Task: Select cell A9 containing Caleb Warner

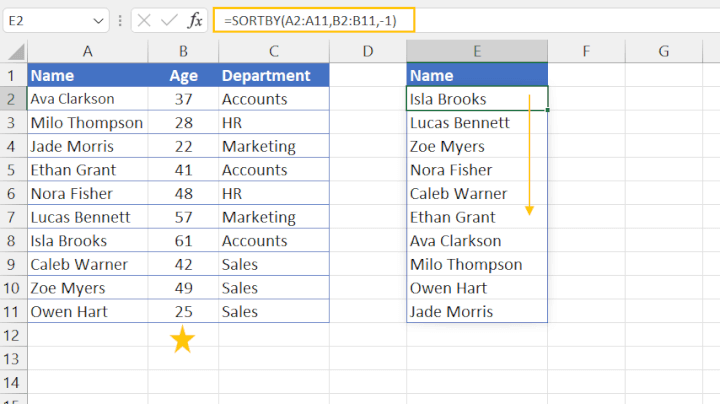Action: (88, 264)
